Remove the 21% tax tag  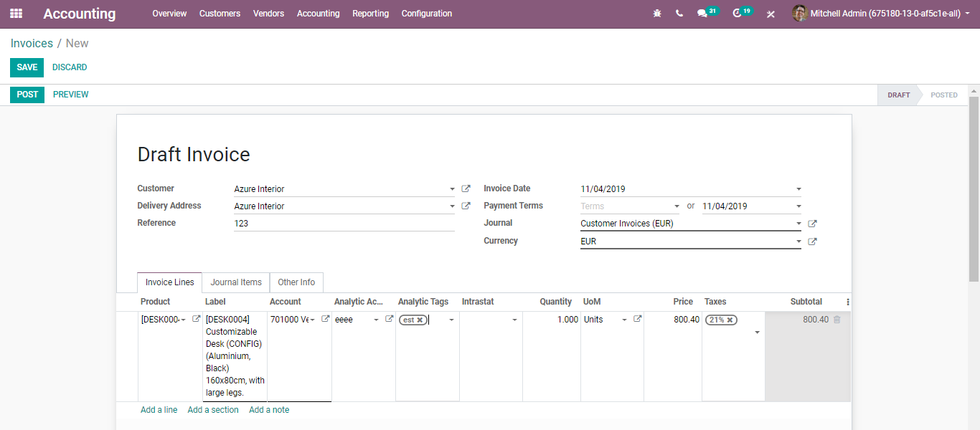tap(730, 320)
